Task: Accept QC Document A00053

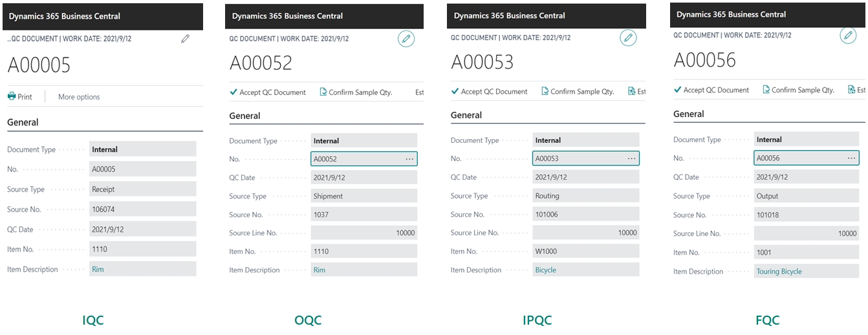Action: [490, 92]
